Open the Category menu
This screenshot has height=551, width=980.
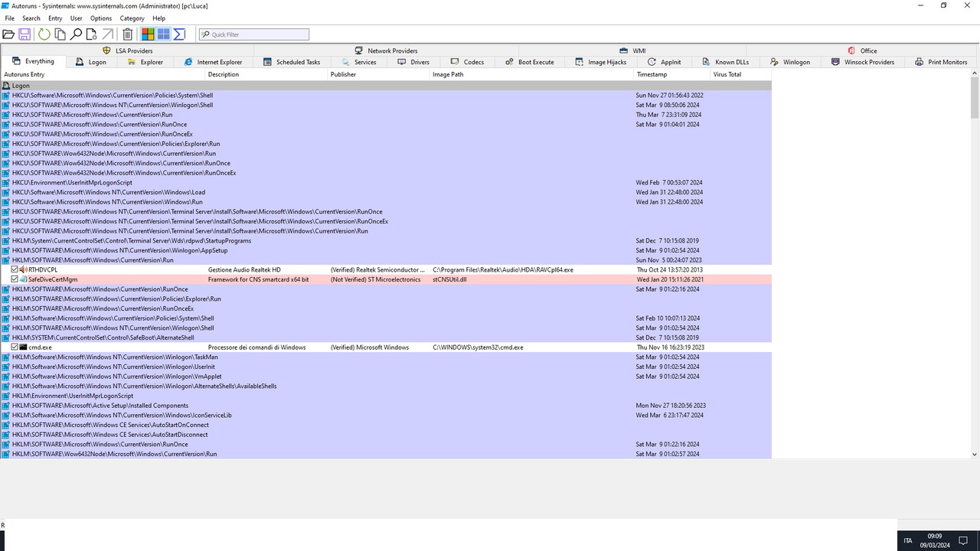[x=132, y=18]
